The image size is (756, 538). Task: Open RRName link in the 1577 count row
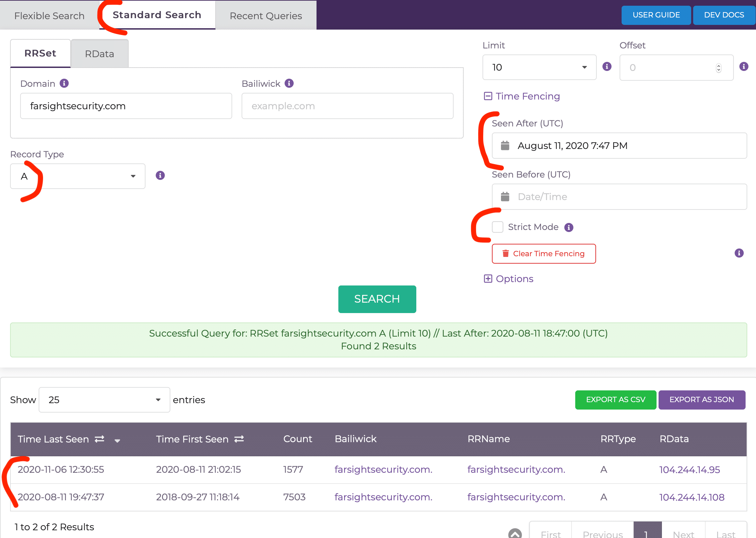coord(516,469)
